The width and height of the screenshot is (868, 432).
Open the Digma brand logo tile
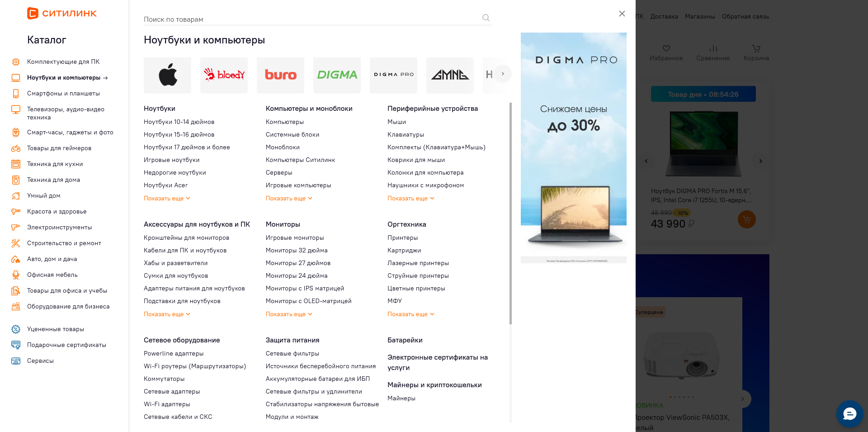tap(337, 75)
